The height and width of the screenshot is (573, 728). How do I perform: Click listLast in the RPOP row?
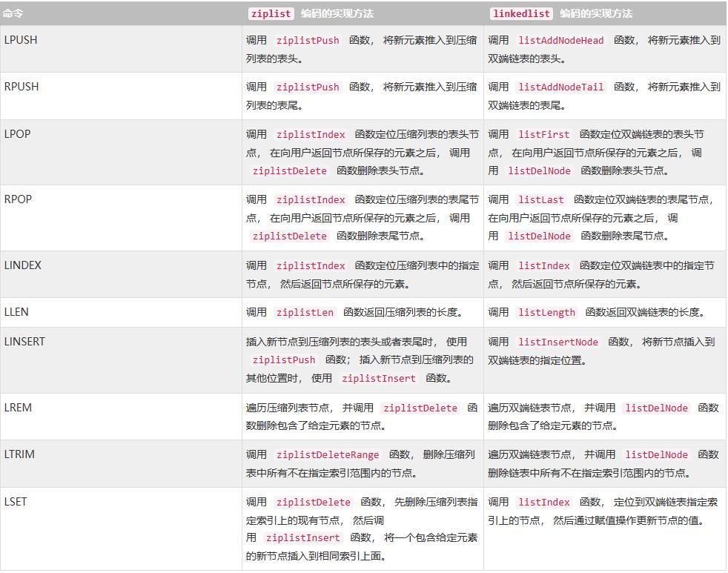[x=541, y=199]
